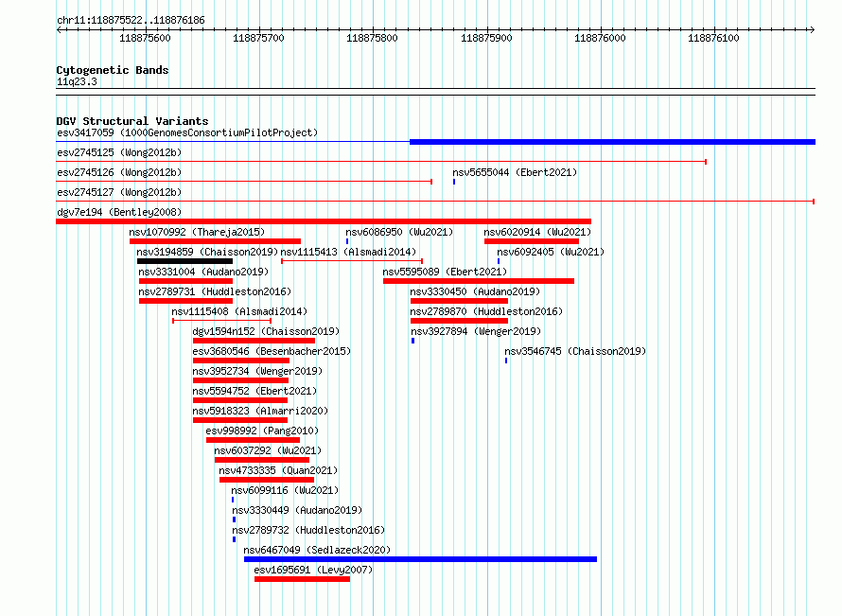Open esv2745127 (Wong2012b) variant details

119,192
